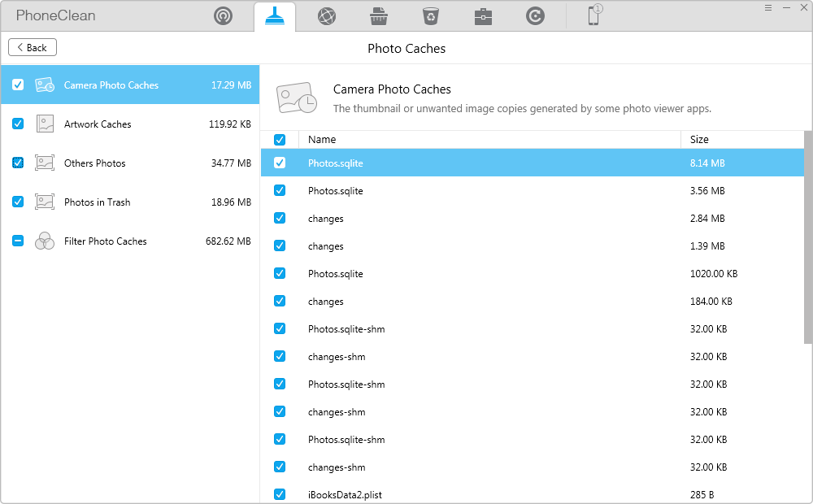Switch to the active Deep Clean broom tab
Image resolution: width=813 pixels, height=504 pixels.
[275, 16]
